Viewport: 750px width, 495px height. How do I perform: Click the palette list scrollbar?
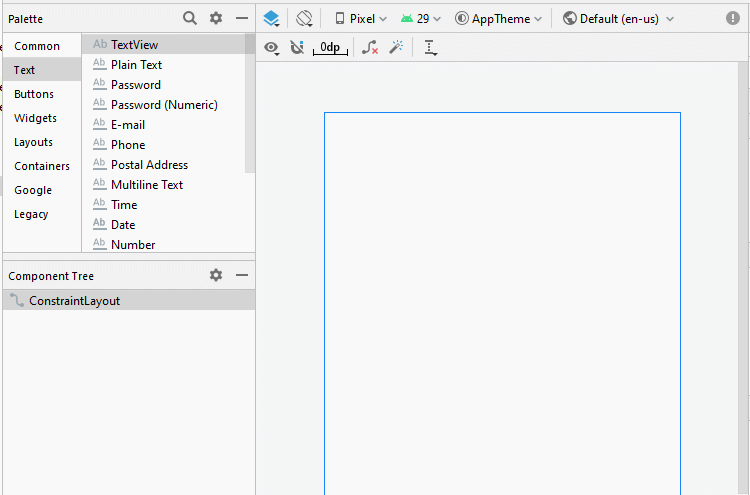pos(250,103)
